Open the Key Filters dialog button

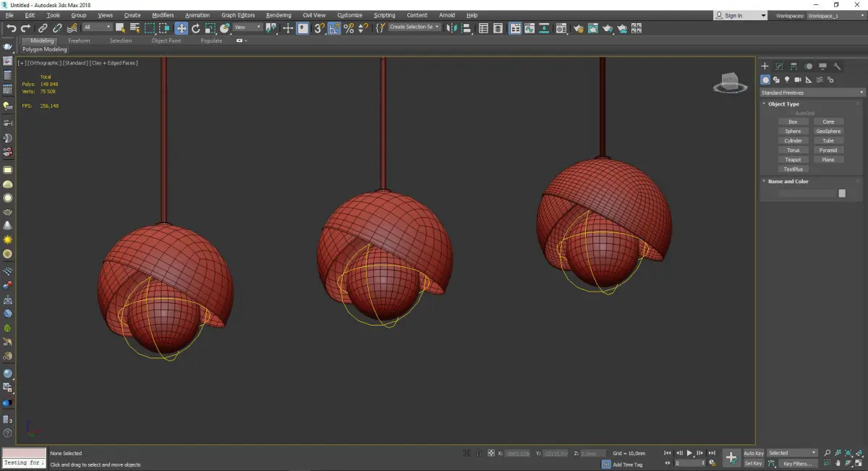[796, 463]
